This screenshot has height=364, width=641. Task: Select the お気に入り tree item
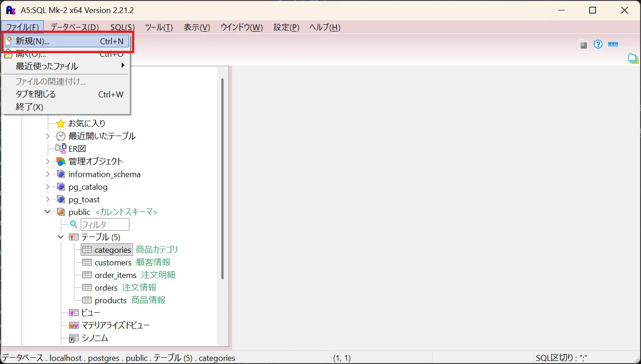click(87, 123)
